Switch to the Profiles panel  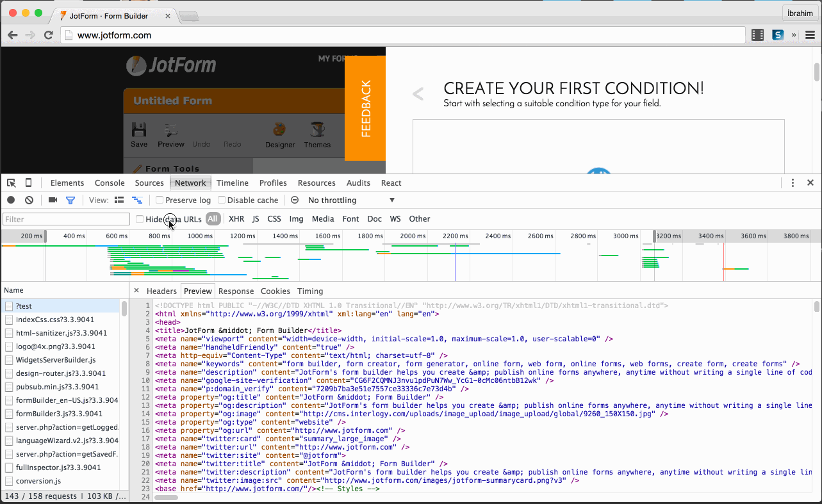click(x=273, y=183)
